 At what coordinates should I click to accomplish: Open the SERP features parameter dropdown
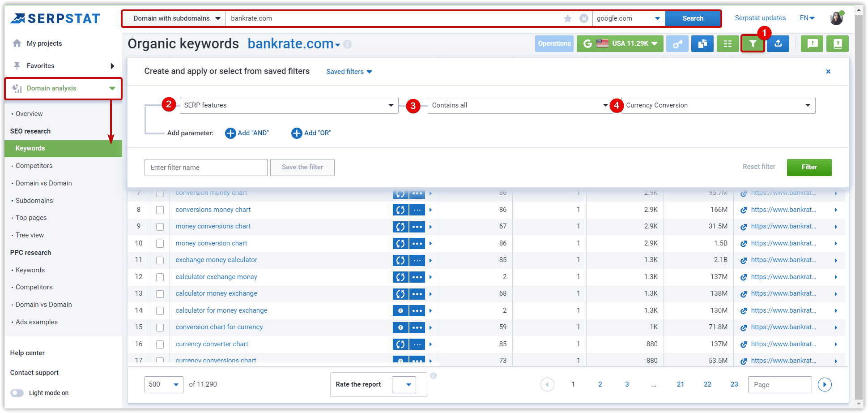pos(289,105)
